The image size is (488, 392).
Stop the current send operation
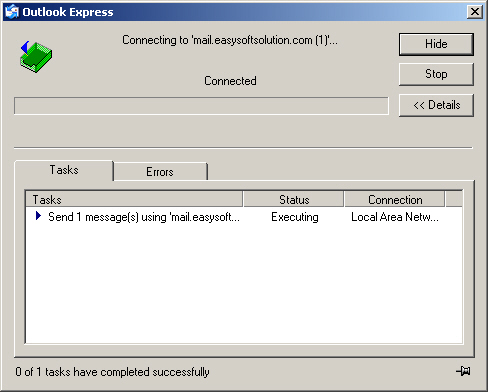pyautogui.click(x=436, y=74)
